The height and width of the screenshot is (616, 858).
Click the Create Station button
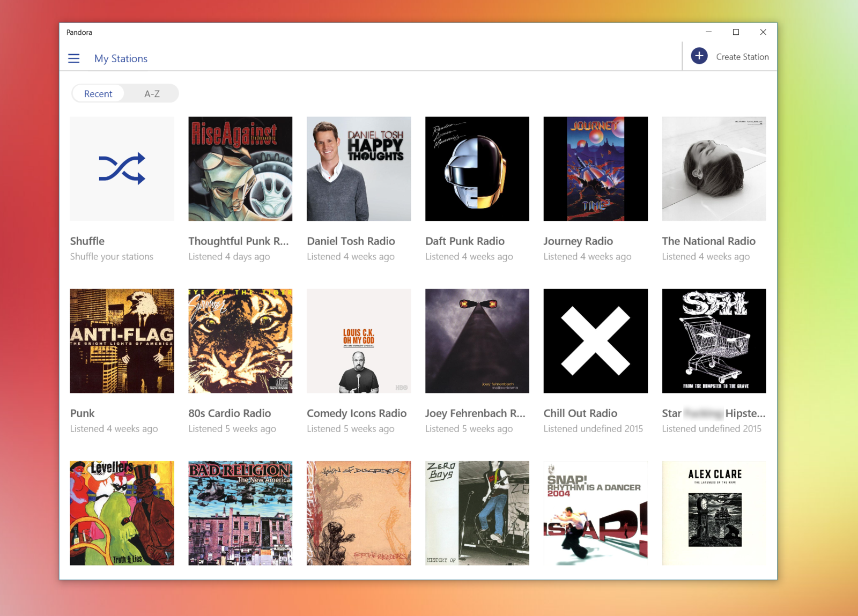click(x=743, y=56)
